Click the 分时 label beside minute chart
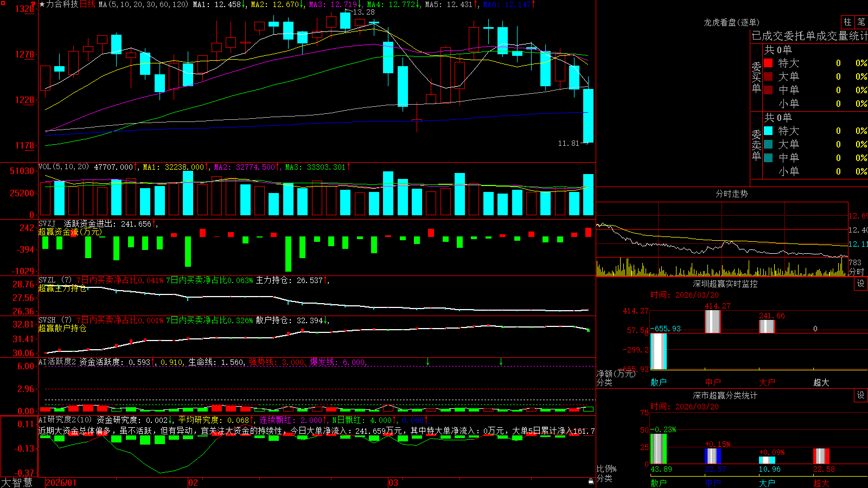Viewport: 868px width, 488px height. 856,272
